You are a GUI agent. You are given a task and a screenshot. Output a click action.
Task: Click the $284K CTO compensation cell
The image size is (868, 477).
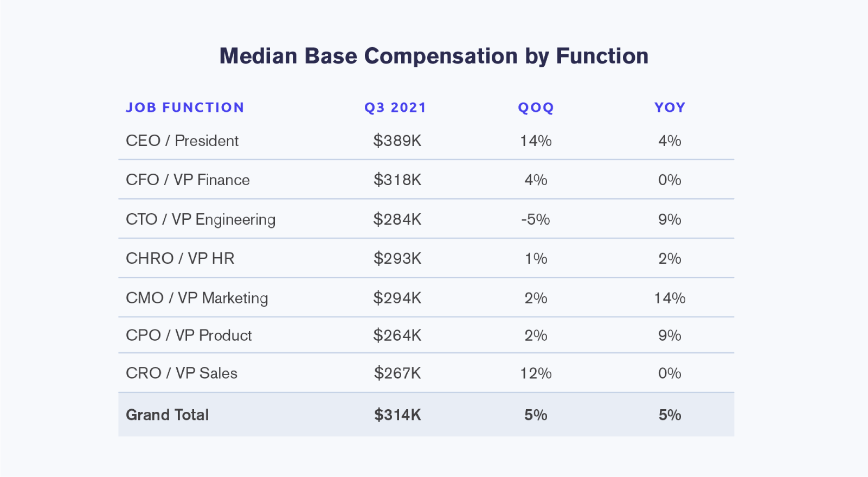(397, 220)
